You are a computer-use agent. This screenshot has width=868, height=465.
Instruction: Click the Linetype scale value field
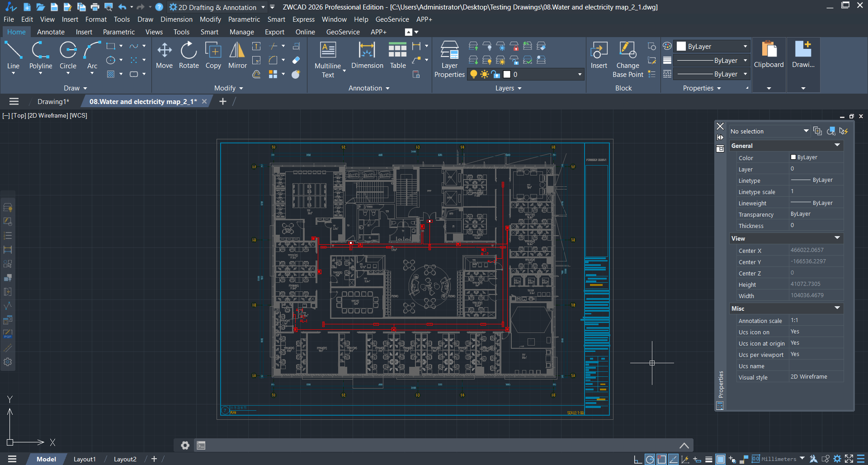(x=816, y=192)
